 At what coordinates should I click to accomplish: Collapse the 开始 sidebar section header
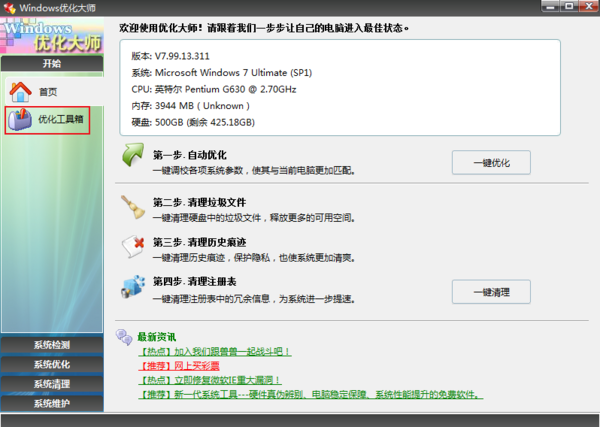tap(51, 63)
